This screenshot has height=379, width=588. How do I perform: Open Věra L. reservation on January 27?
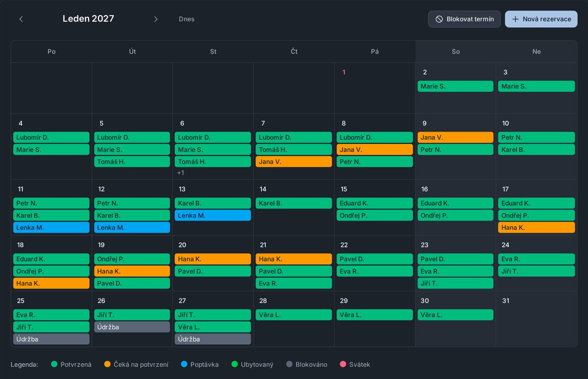213,327
